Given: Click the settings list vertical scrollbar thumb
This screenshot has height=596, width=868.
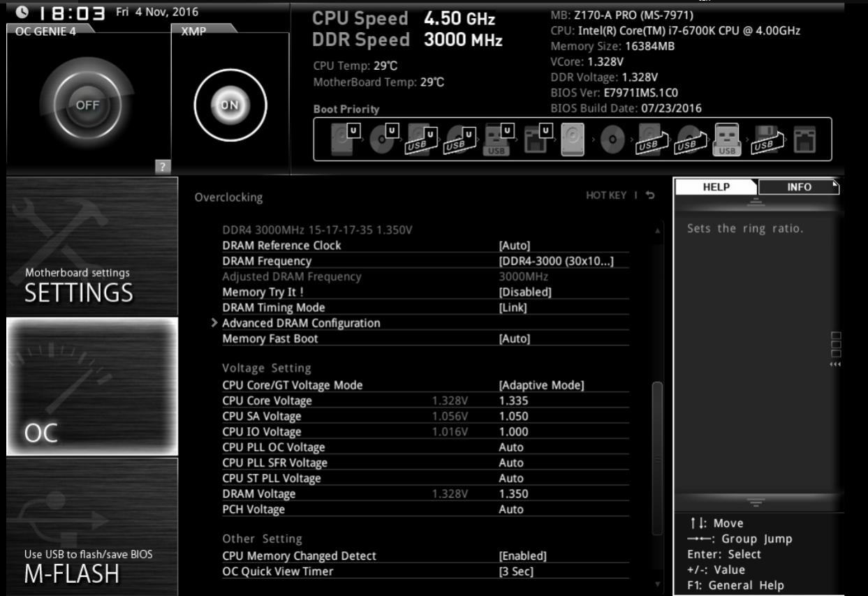Looking at the screenshot, I should [x=656, y=459].
